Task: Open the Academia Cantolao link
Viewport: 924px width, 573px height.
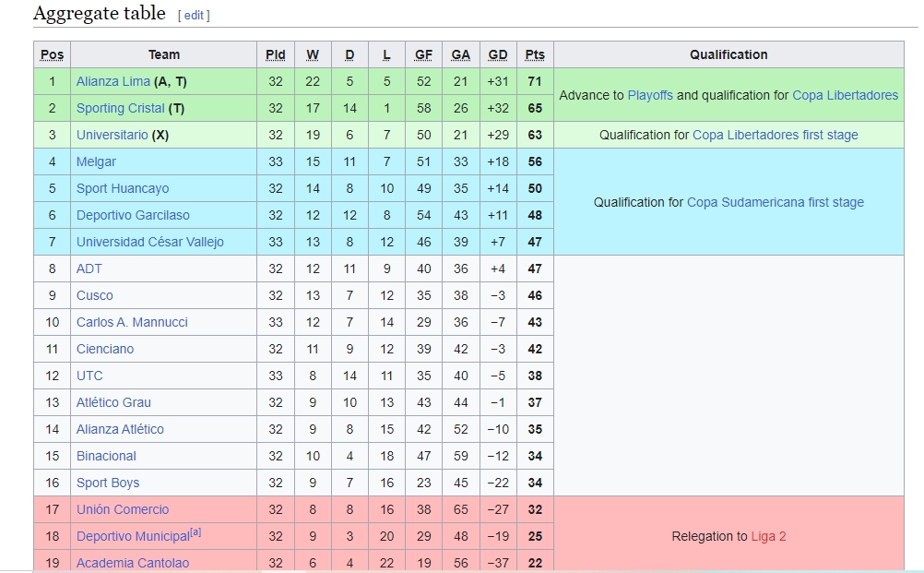Action: point(133,563)
